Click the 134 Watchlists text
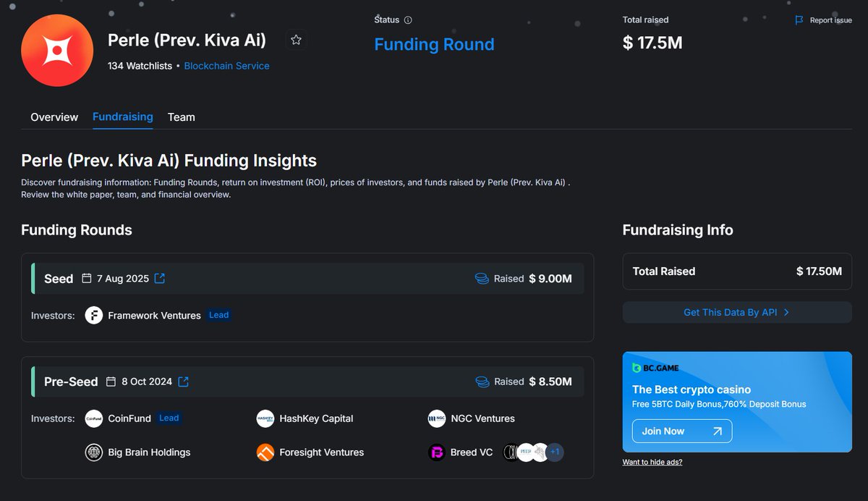 (140, 66)
